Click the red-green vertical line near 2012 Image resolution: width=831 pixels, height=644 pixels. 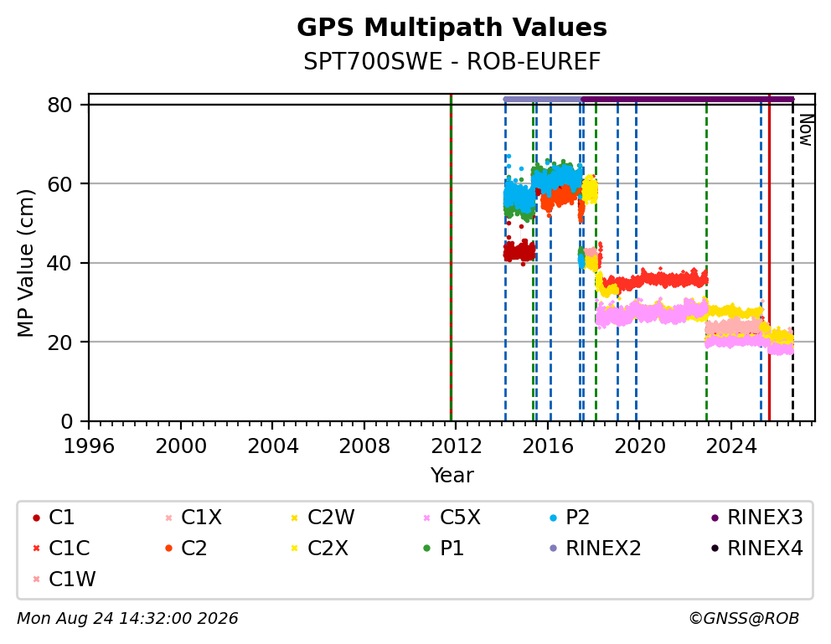tap(451, 257)
